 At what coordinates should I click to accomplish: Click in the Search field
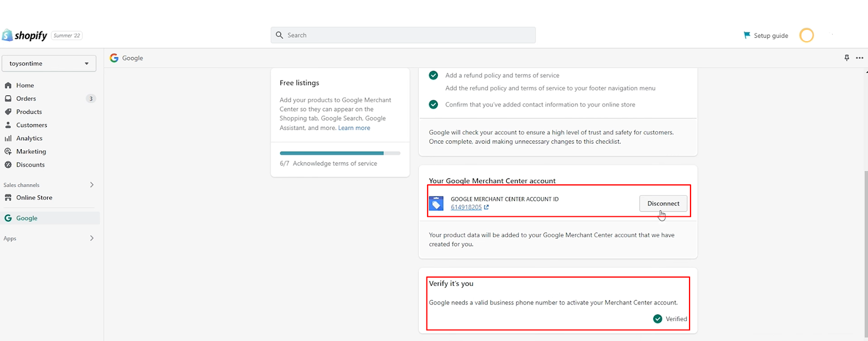403,35
